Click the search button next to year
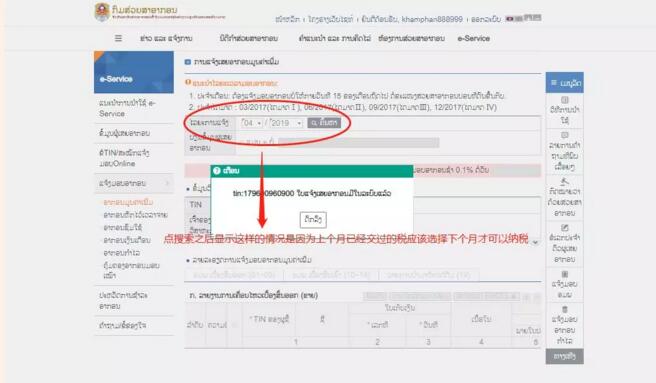 (x=324, y=123)
